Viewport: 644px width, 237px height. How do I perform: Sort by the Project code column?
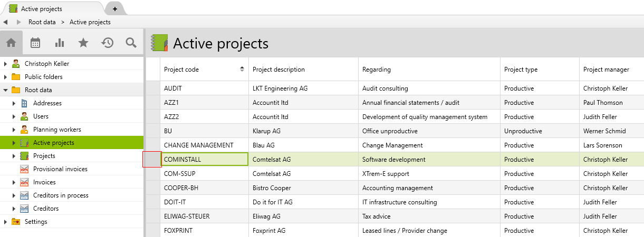[x=204, y=70]
